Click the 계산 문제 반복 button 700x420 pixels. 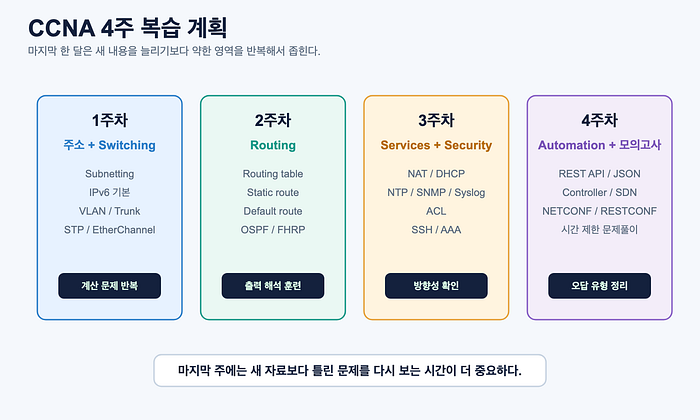[x=109, y=286]
